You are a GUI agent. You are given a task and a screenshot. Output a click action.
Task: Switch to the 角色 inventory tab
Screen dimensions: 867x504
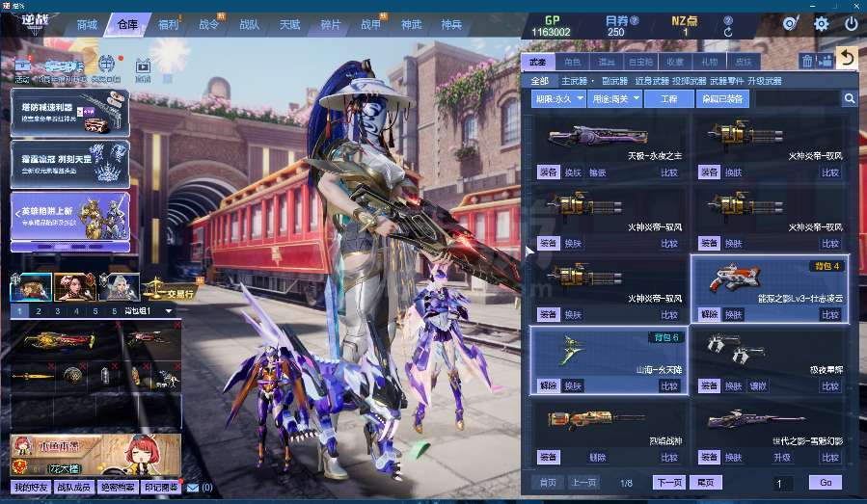pos(572,62)
